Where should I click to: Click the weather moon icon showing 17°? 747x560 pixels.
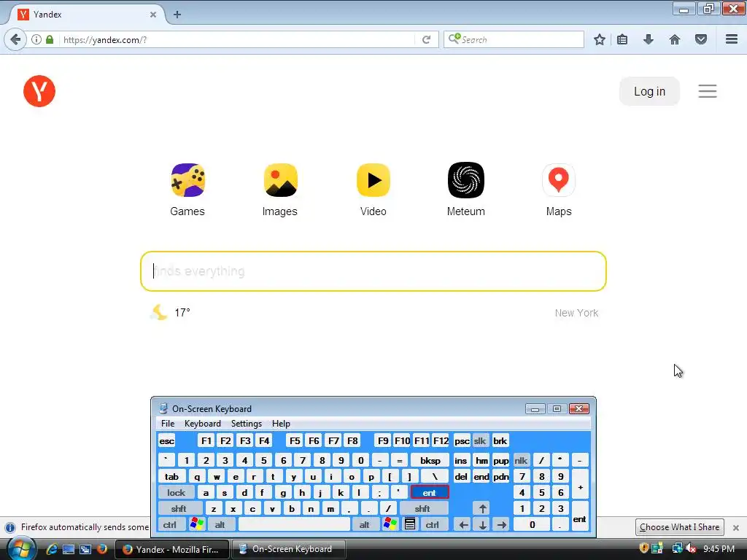(x=158, y=312)
